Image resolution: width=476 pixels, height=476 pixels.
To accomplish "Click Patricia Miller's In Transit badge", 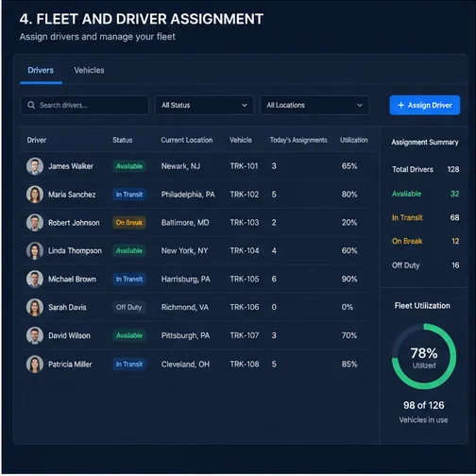I will (x=129, y=365).
